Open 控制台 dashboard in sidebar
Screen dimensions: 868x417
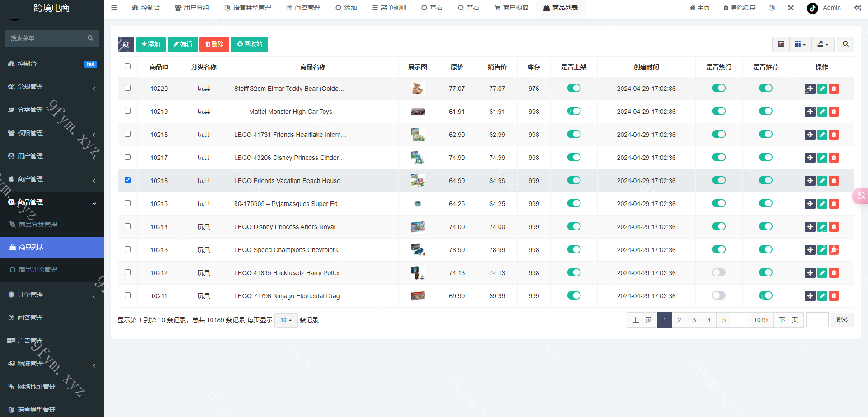coord(52,64)
